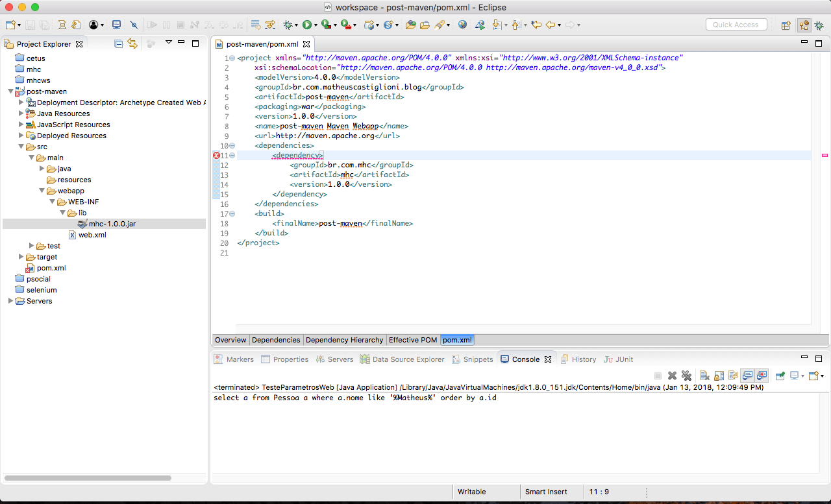Toggle Show Console on standard error change
831x504 pixels.
[x=762, y=376]
